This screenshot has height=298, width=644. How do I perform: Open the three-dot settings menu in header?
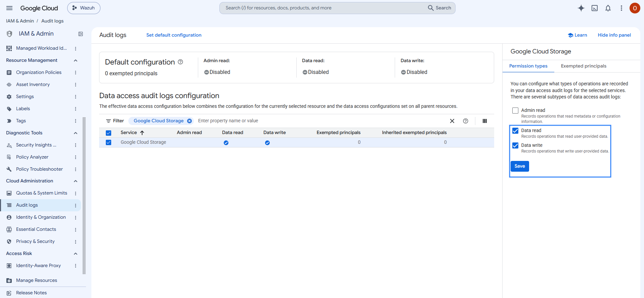(621, 8)
